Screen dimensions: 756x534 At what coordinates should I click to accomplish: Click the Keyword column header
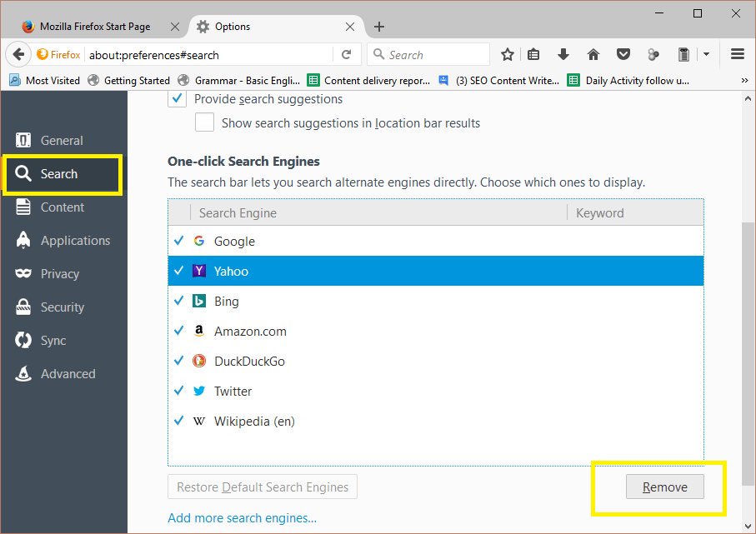[635, 213]
